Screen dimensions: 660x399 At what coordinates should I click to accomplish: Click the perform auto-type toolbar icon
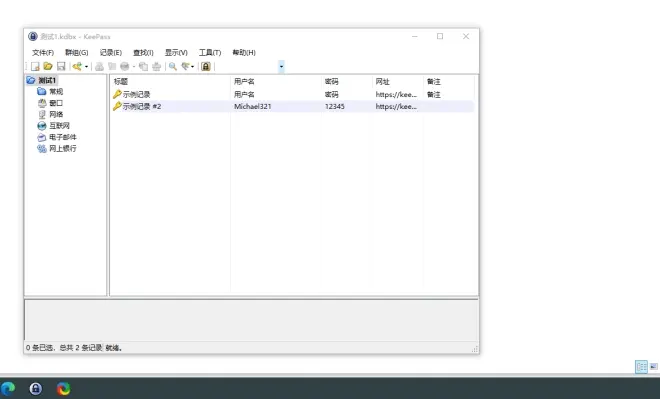click(x=157, y=66)
